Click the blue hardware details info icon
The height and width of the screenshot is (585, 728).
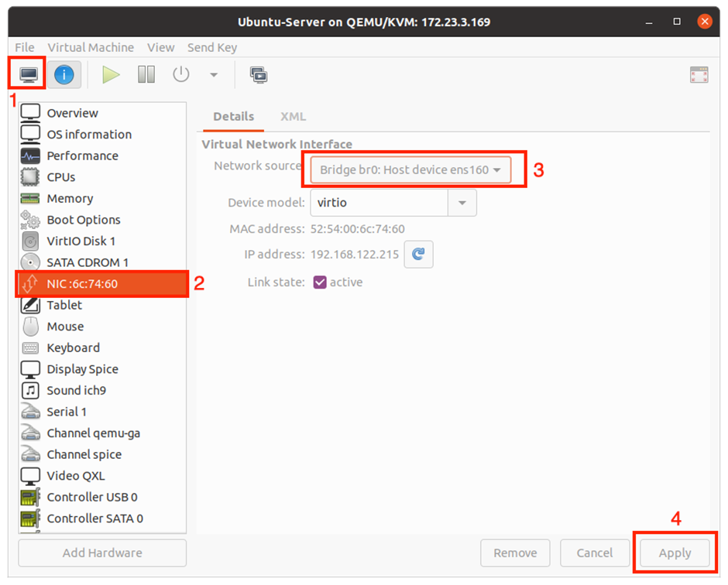coord(64,75)
